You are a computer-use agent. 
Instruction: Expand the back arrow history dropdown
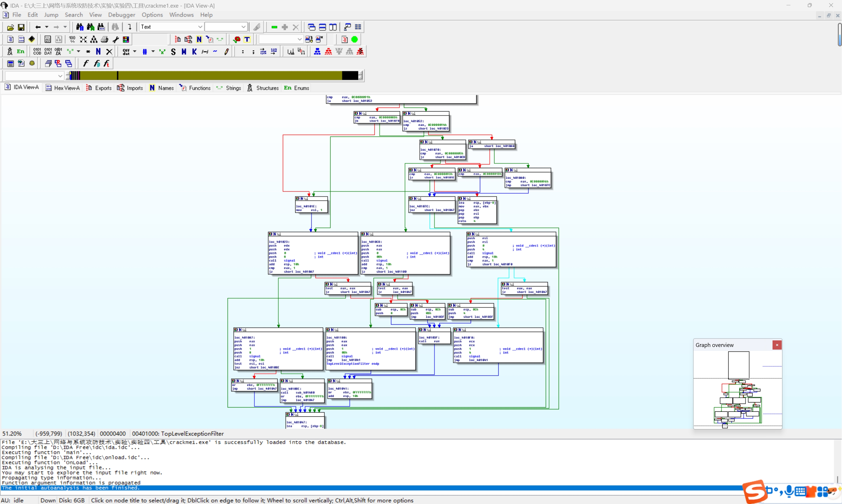click(x=47, y=27)
